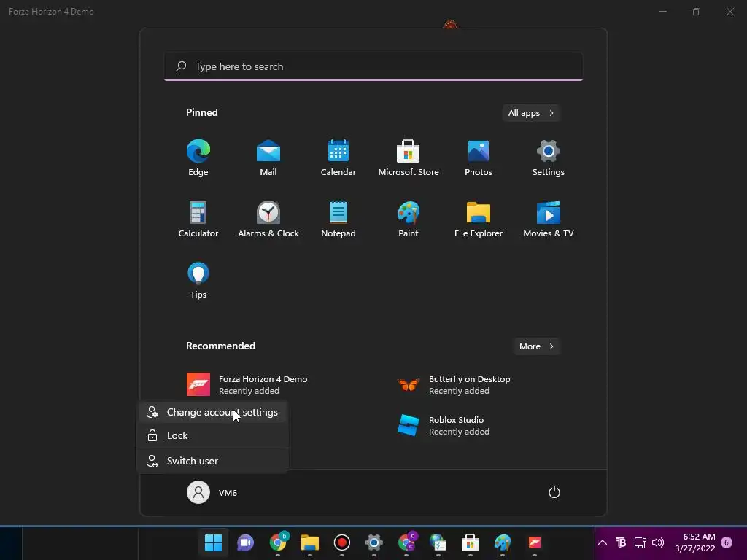Launch Notepad from pinned apps
The width and height of the screenshot is (747, 560).
pos(338,219)
